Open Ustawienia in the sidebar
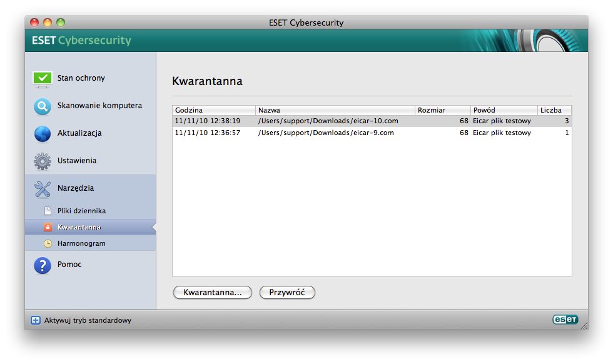 pyautogui.click(x=76, y=160)
